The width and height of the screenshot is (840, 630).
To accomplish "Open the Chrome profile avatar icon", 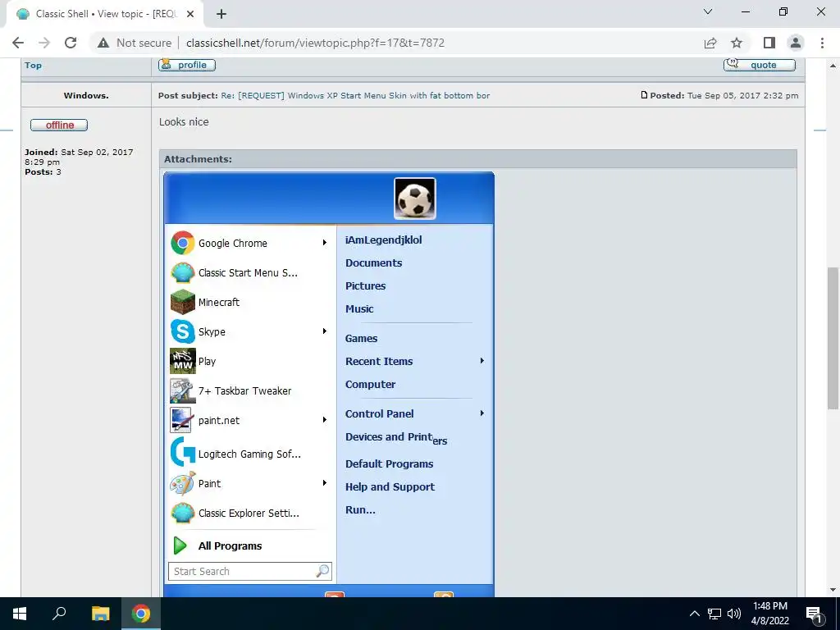I will coord(796,43).
